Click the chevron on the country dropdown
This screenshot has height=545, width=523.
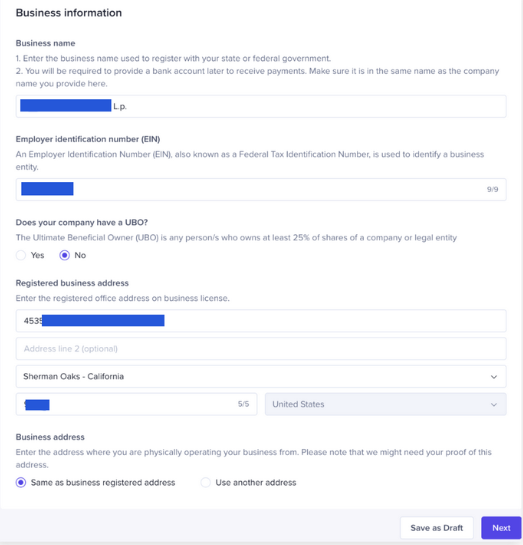[x=494, y=405]
